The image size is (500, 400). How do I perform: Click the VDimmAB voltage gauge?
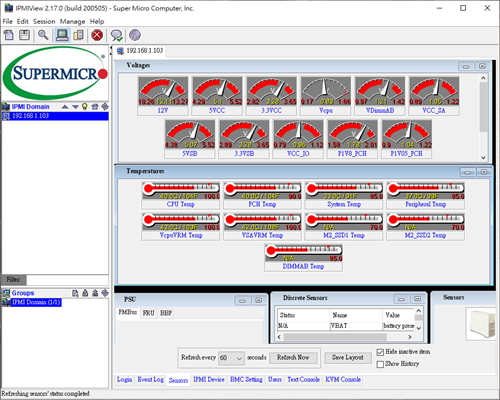(380, 96)
